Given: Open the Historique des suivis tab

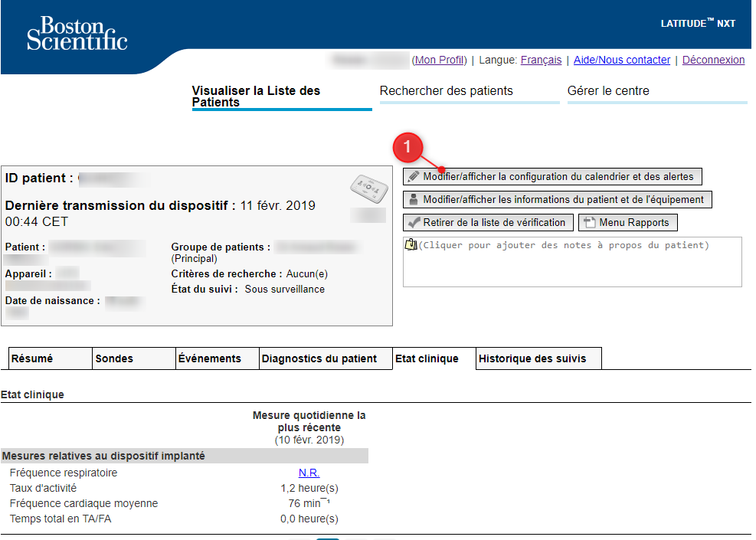Looking at the screenshot, I should [538, 358].
